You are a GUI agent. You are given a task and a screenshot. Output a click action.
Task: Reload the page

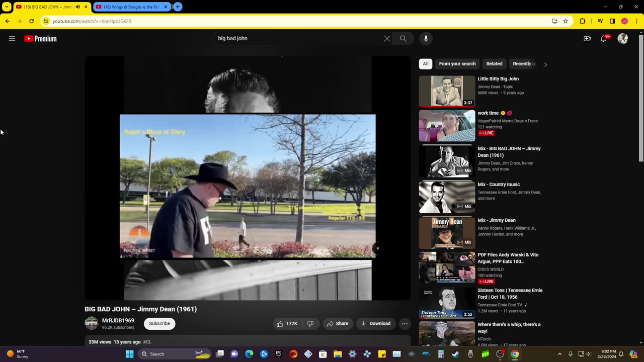pos(31,21)
